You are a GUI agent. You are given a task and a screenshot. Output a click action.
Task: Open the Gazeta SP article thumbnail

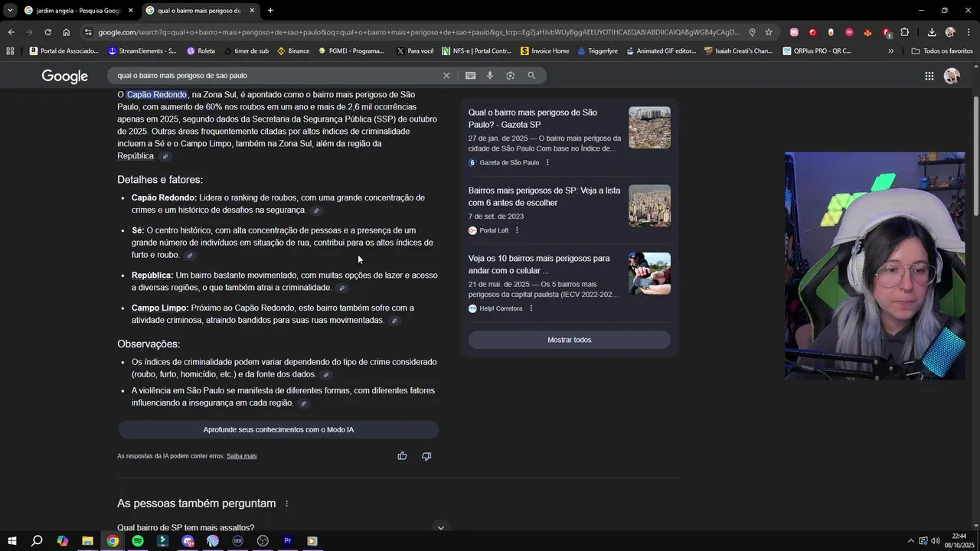[649, 128]
